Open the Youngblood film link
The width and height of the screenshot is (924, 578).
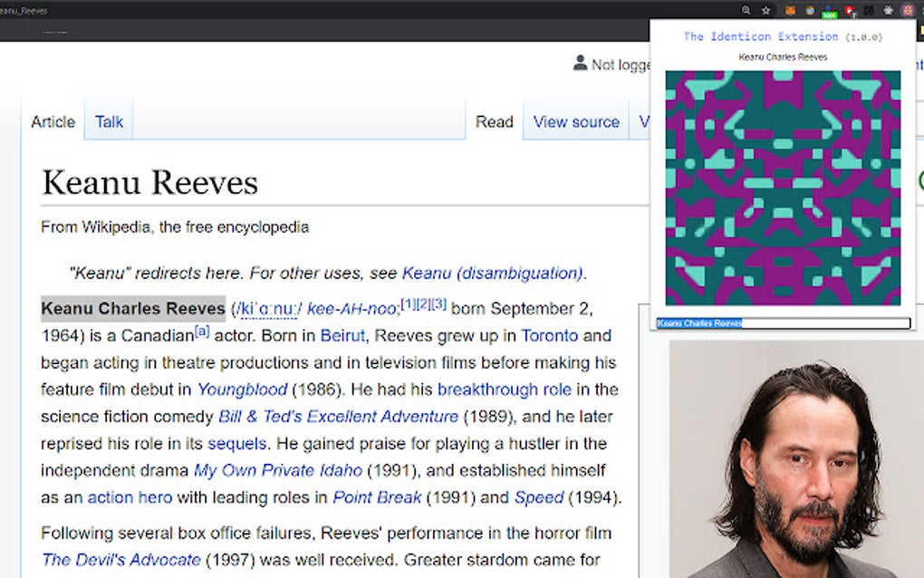[x=242, y=390]
